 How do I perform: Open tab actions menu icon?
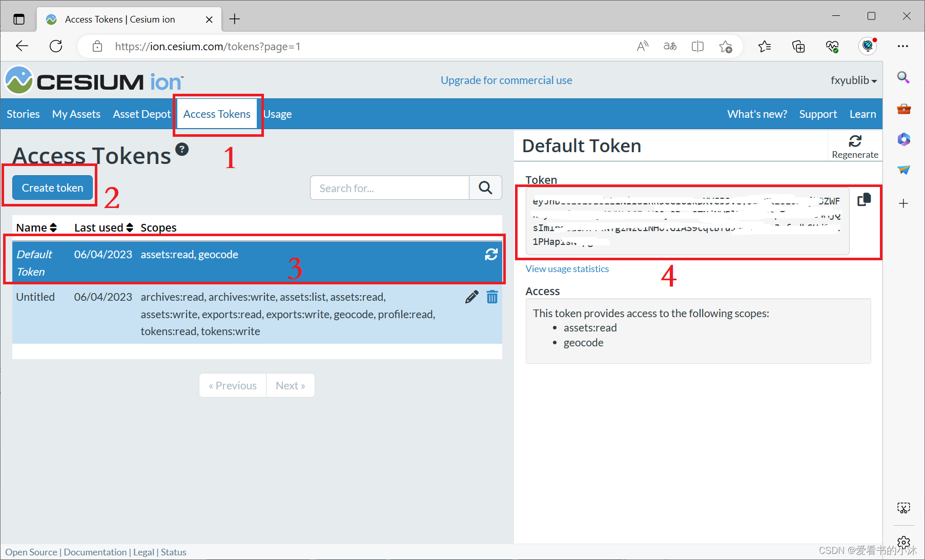pyautogui.click(x=19, y=19)
